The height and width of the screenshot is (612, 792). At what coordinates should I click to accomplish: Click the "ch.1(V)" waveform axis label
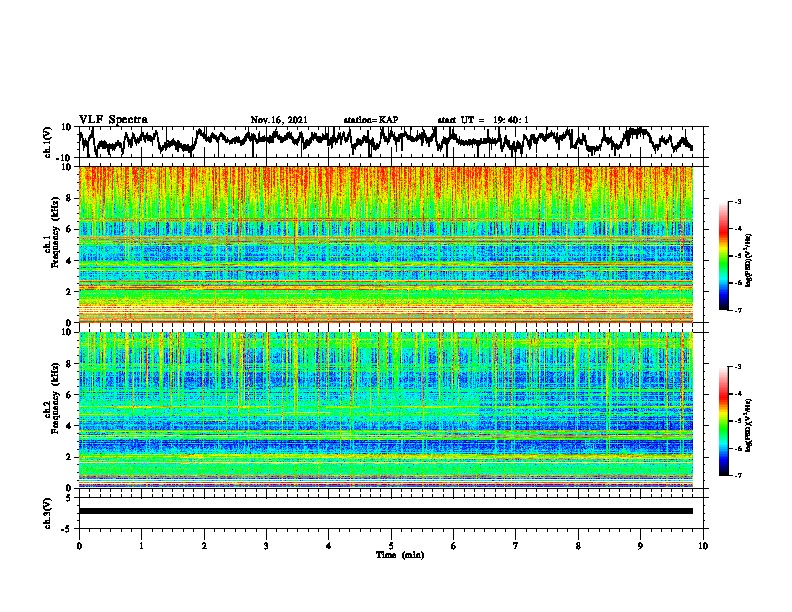coord(48,142)
